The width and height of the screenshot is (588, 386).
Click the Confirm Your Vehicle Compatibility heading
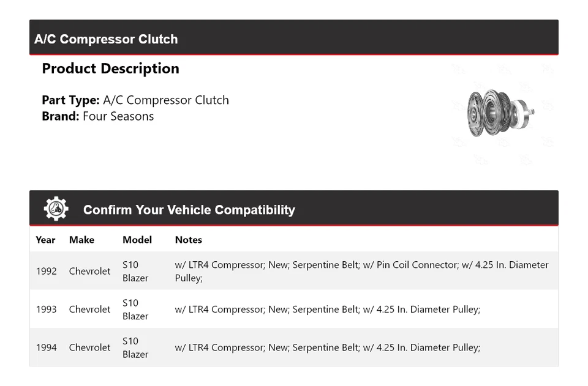pyautogui.click(x=189, y=210)
